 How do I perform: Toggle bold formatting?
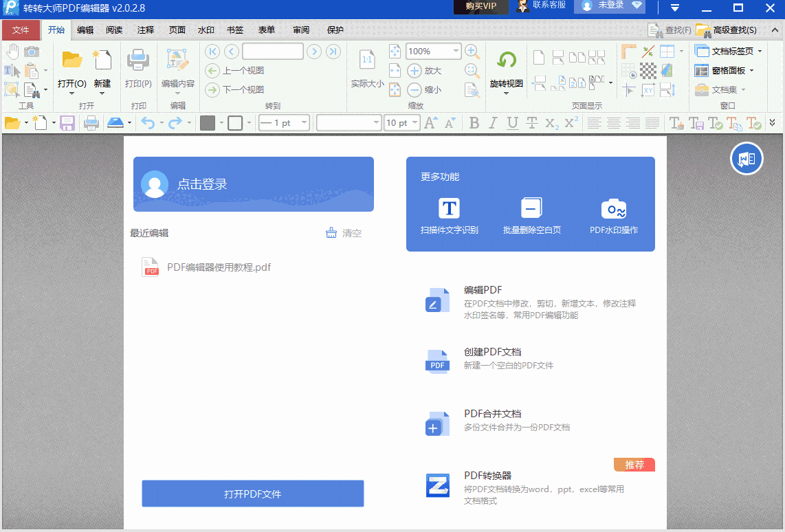coord(474,123)
